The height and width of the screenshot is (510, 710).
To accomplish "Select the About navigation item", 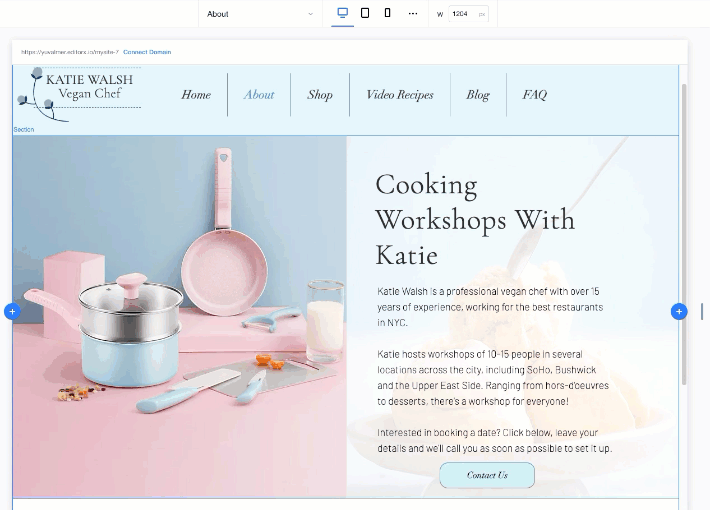I will click(259, 95).
